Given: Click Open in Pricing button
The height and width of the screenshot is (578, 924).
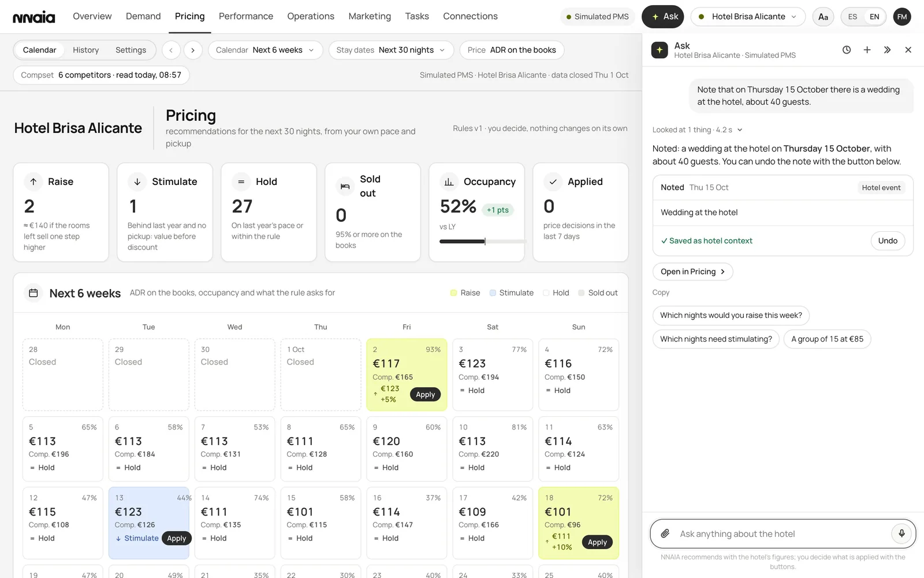Looking at the screenshot, I should coord(692,272).
